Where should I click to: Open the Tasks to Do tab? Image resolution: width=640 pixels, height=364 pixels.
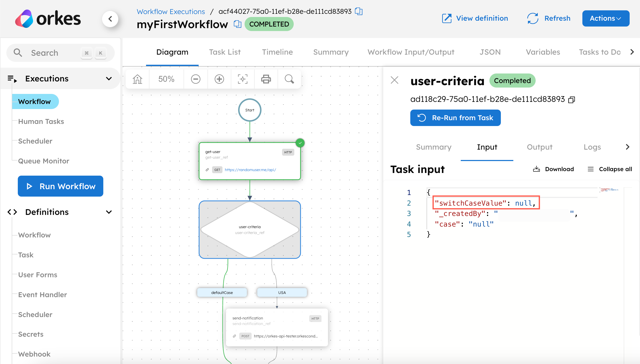click(600, 52)
